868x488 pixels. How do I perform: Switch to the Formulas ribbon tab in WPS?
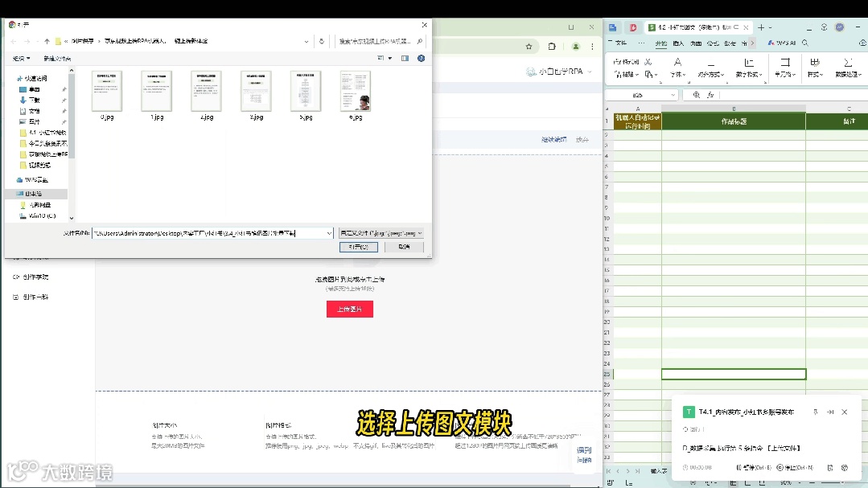tap(713, 43)
